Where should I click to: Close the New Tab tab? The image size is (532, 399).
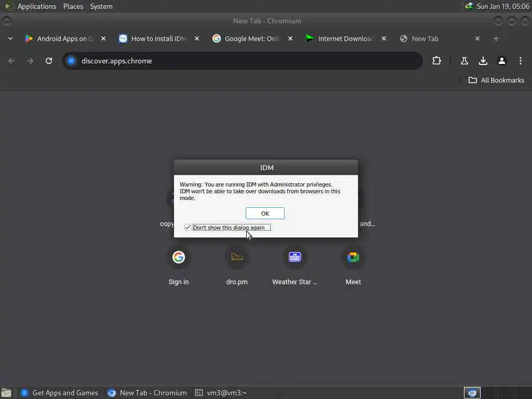coord(477,38)
